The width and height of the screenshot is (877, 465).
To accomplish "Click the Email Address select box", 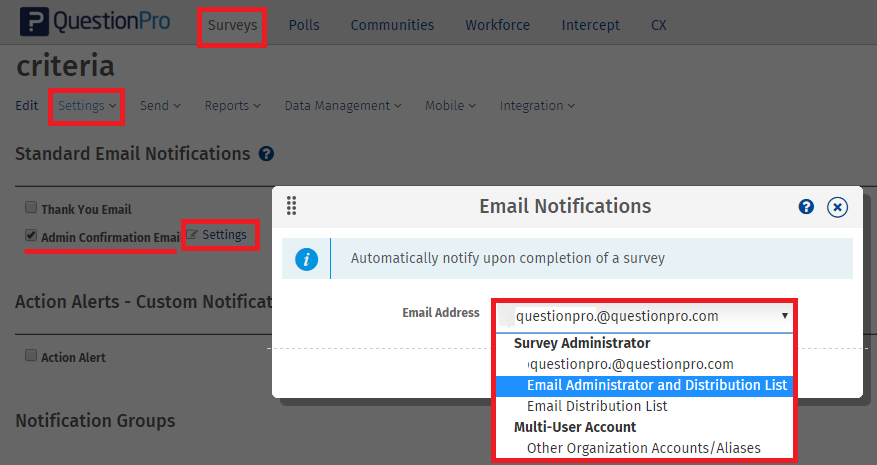I will tap(645, 316).
